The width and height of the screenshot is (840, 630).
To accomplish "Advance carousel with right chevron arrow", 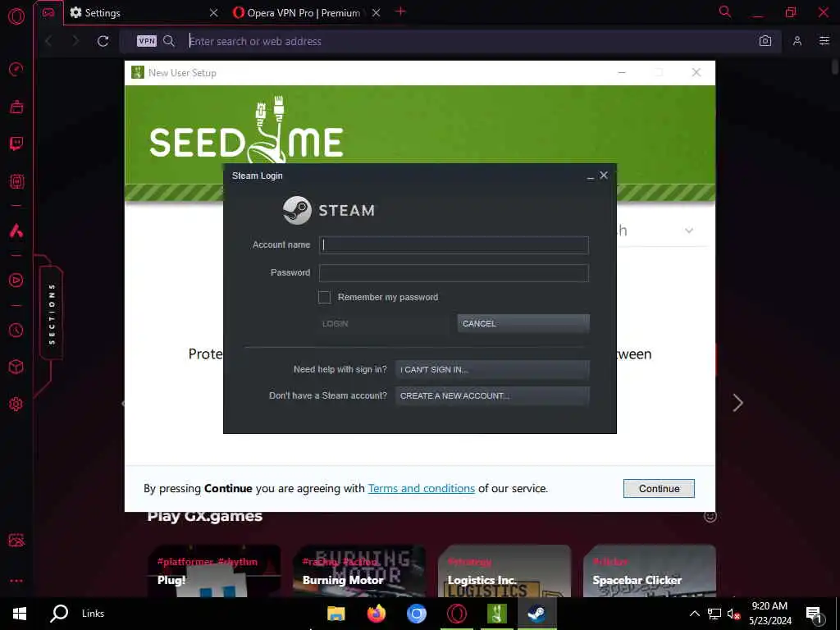I will tap(738, 403).
